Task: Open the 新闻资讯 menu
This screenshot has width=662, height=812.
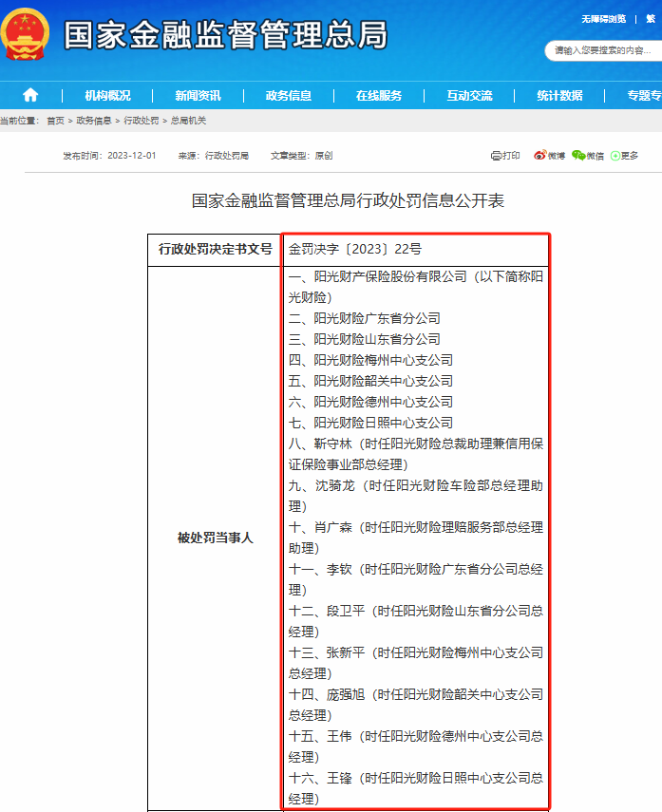Action: click(198, 95)
